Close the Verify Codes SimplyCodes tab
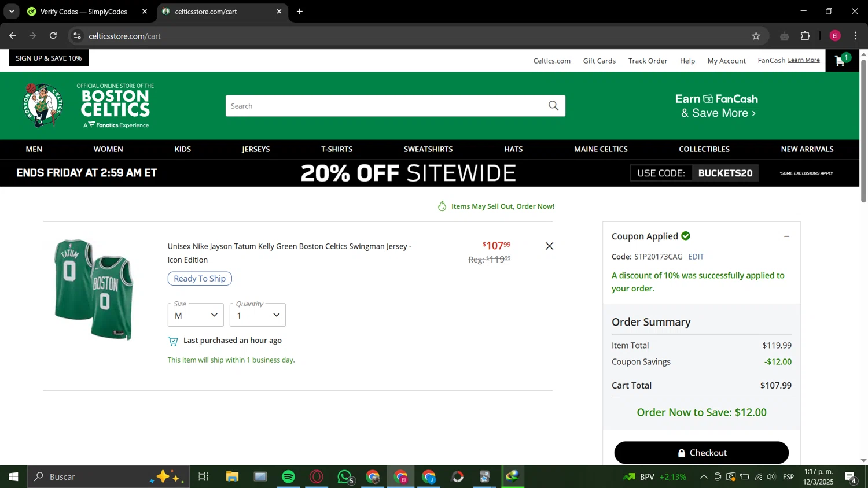868x488 pixels. [x=145, y=12]
